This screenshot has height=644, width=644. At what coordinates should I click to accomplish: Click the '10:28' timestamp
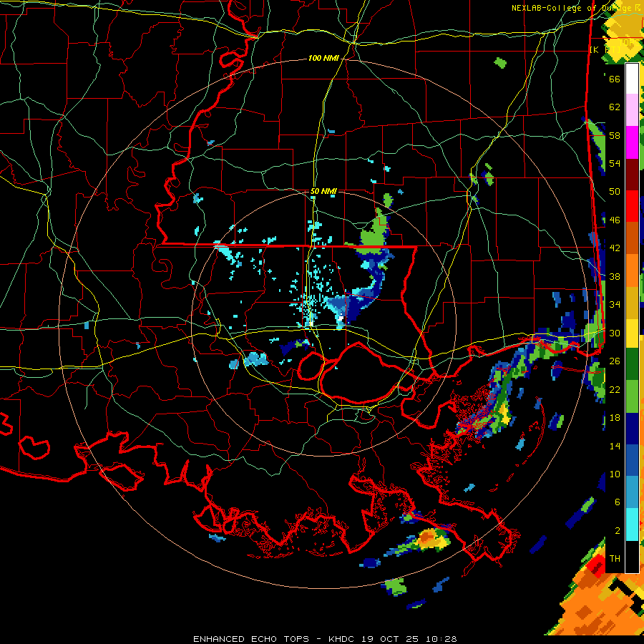441,639
